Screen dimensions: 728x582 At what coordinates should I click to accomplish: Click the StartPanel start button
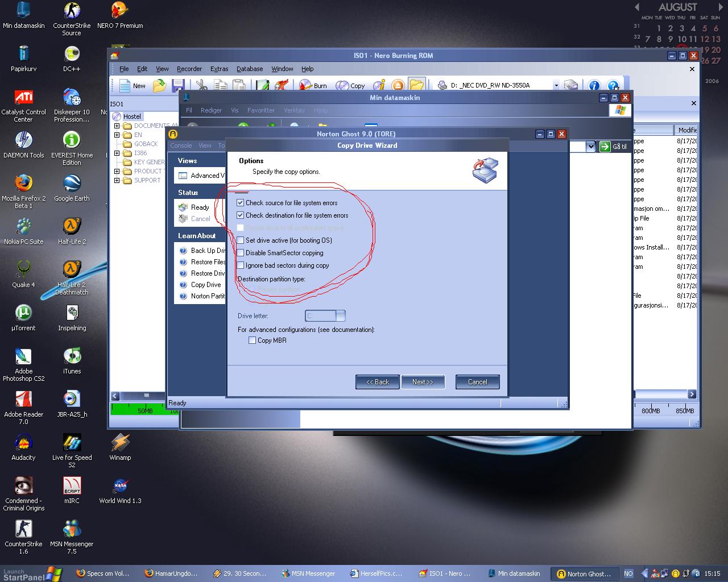tap(32, 574)
